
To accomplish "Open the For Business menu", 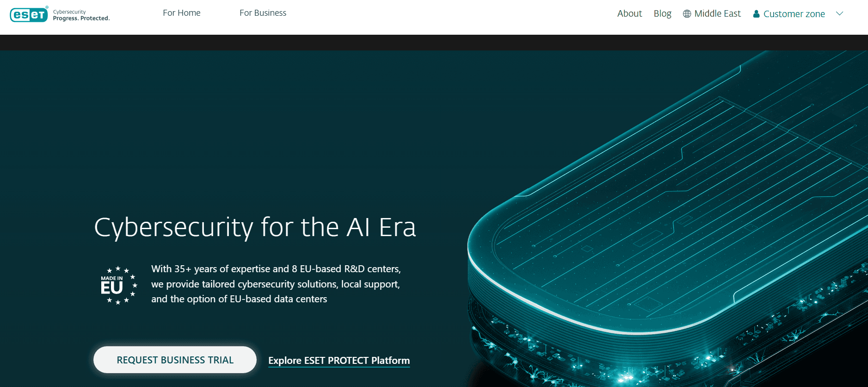I will coord(263,13).
